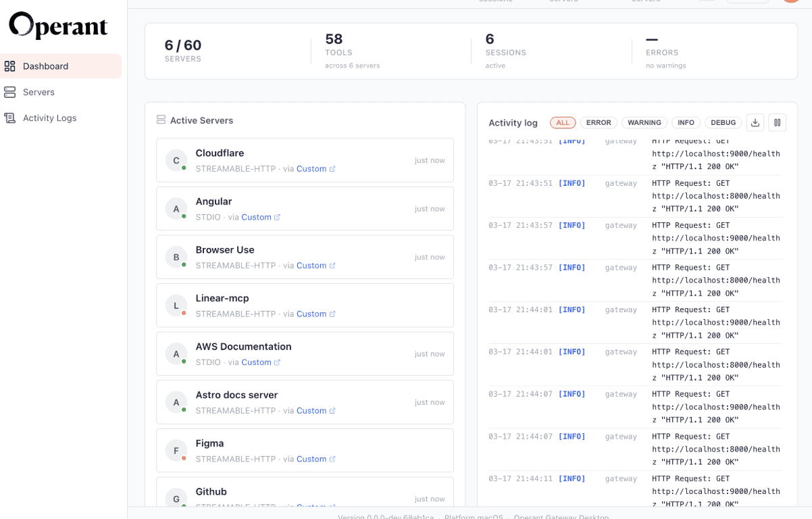Click the 6 / 60 servers stat
The height and width of the screenshot is (519, 812).
[x=183, y=50]
